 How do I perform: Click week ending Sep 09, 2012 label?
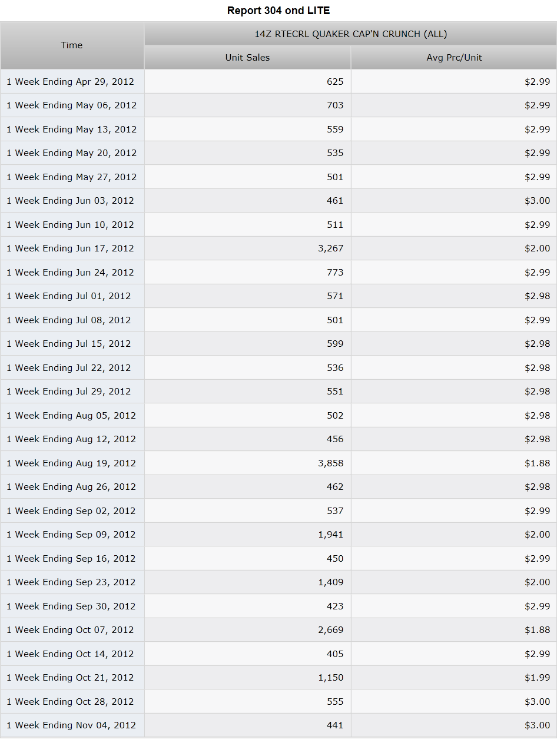pos(71,535)
